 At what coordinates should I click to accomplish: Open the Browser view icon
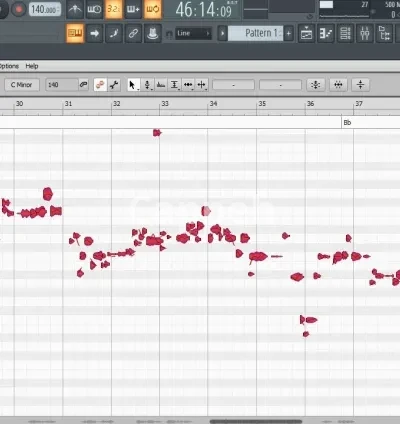385,33
